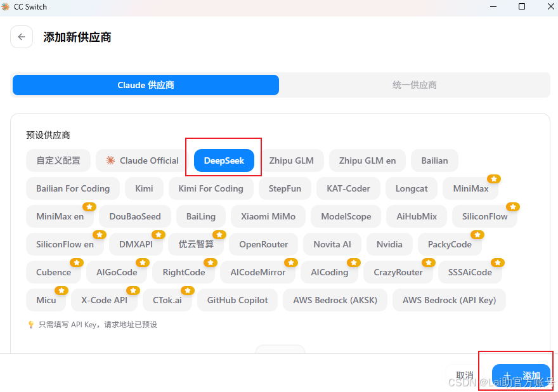Viewport: 558px width, 392px height.
Task: Select SiliconFlow provider chip
Action: (484, 216)
